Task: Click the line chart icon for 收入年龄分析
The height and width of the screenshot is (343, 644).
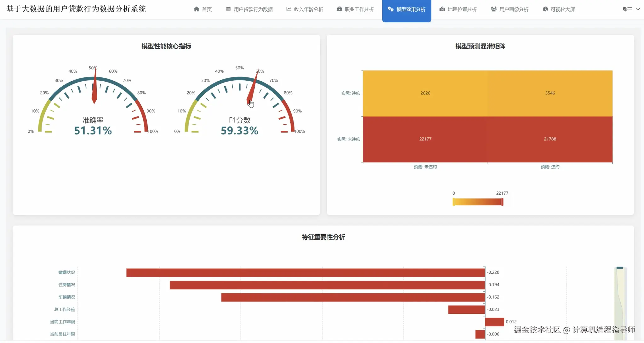Action: click(288, 9)
